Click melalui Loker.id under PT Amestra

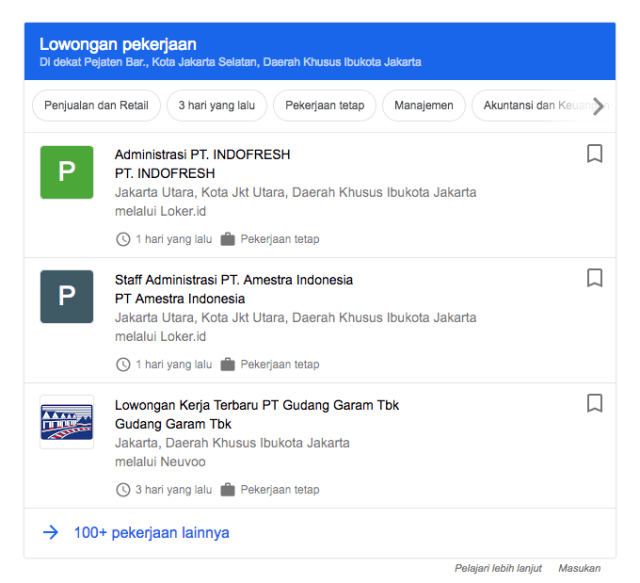[160, 336]
